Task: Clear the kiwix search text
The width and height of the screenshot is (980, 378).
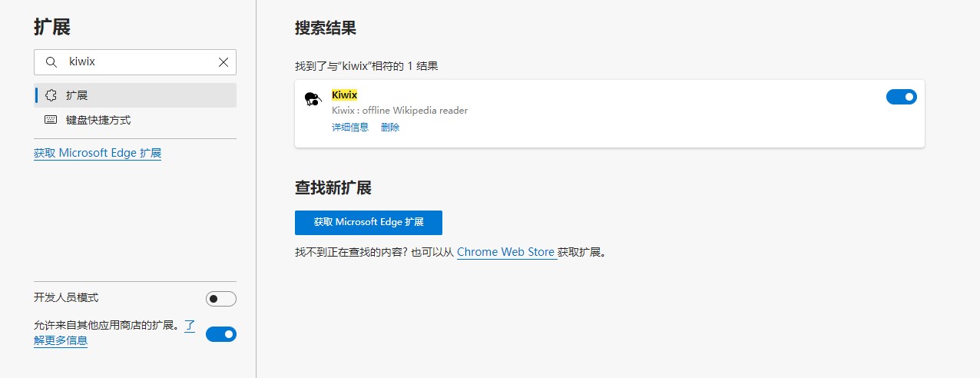Action: (x=223, y=62)
